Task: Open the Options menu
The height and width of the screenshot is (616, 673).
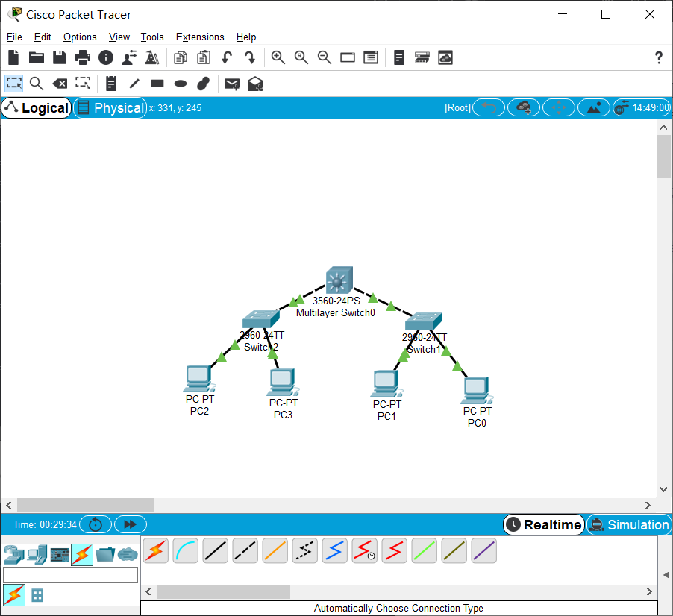Action: click(80, 37)
